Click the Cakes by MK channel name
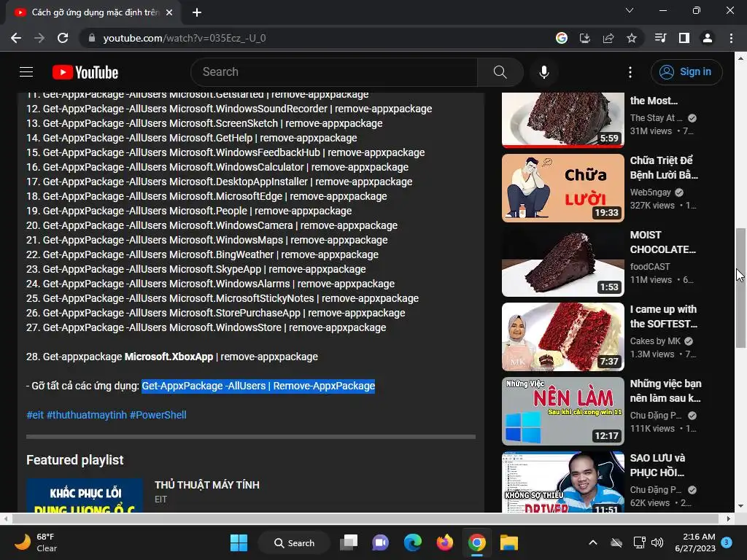Image resolution: width=747 pixels, height=560 pixels. (656, 341)
